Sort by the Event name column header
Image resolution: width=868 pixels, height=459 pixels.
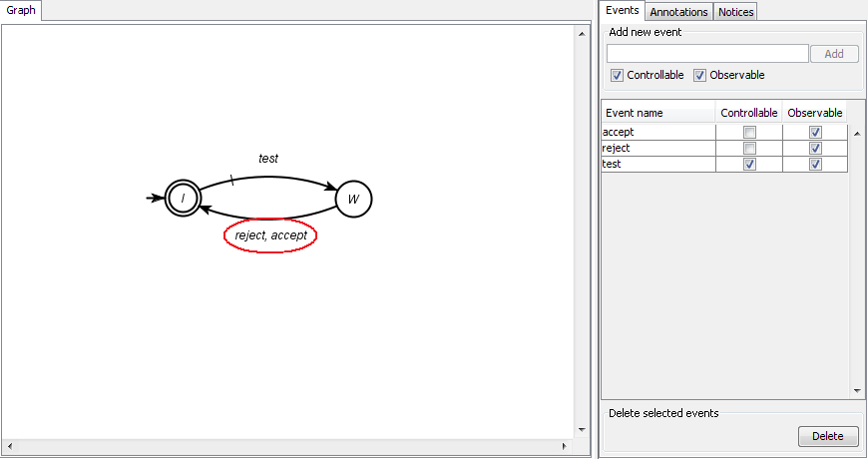point(657,113)
